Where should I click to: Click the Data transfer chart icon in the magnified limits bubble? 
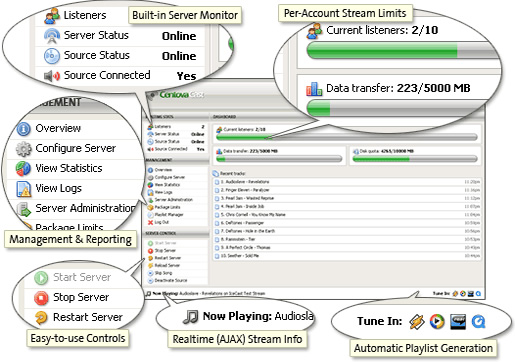(314, 89)
